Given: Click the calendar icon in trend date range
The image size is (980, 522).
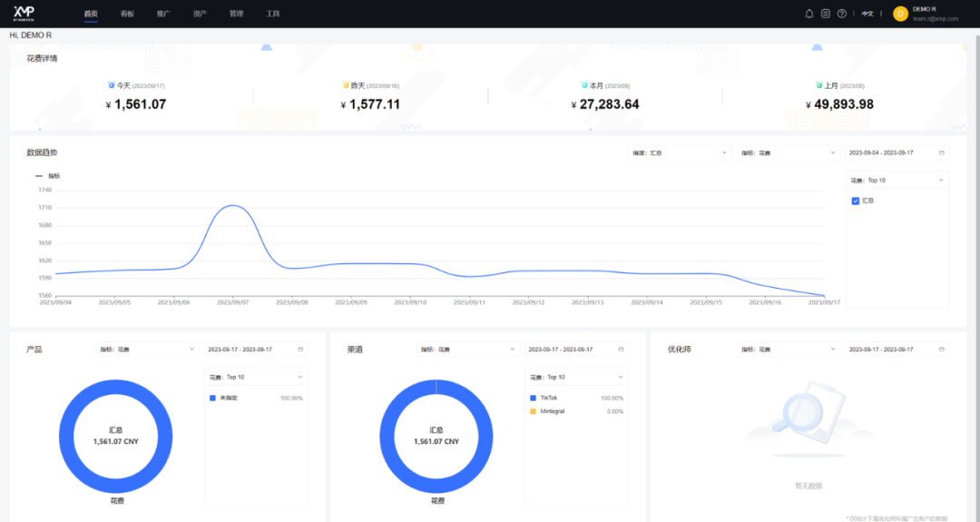Looking at the screenshot, I should point(941,153).
